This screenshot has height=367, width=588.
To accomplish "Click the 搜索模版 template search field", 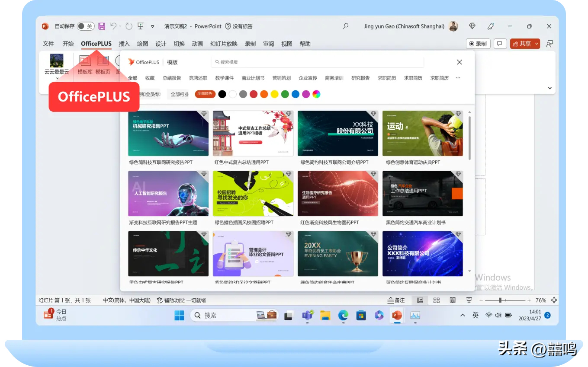I will (x=318, y=62).
